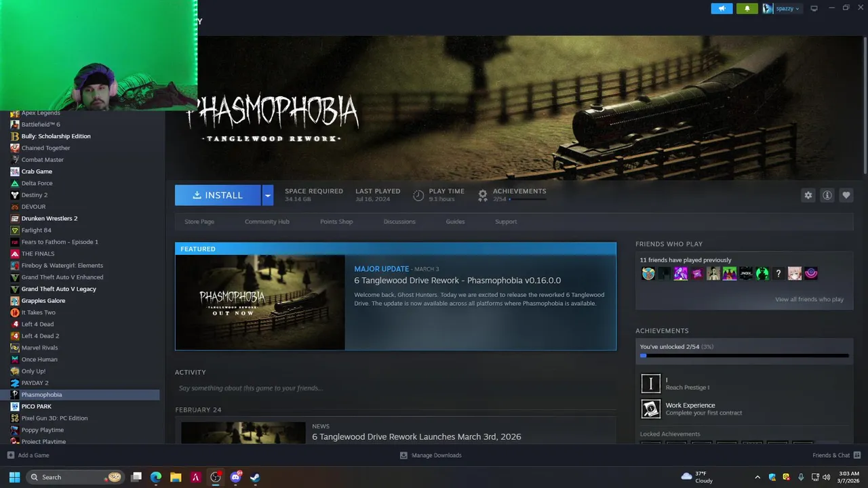The width and height of the screenshot is (868, 488).
Task: Open game settings gear icon
Action: tap(808, 195)
